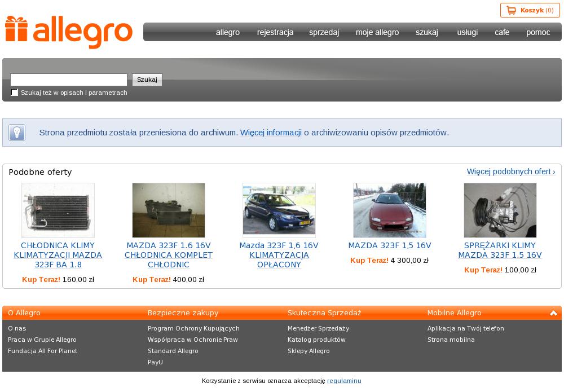This screenshot has width=564, height=392.
Task: Open the air conditioning condenser radiator thumbnail
Action: (58, 210)
